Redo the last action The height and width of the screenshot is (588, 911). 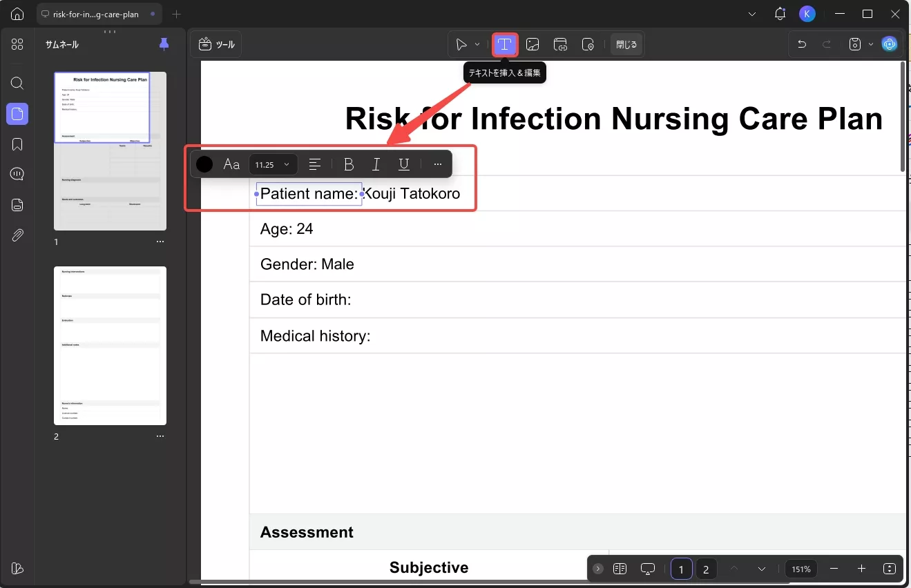pos(827,45)
